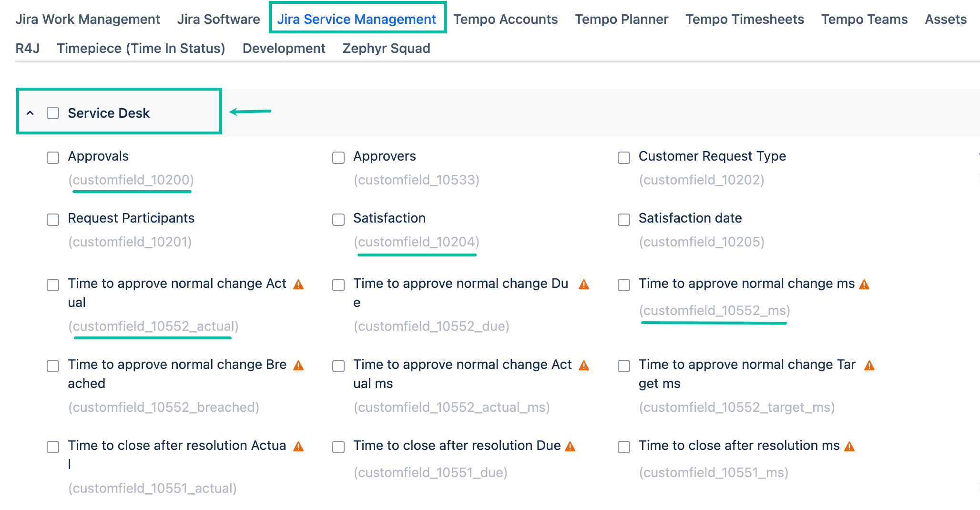Viewport: 980px width, 510px height.
Task: Tick the Service Desk group checkbox
Action: click(53, 113)
